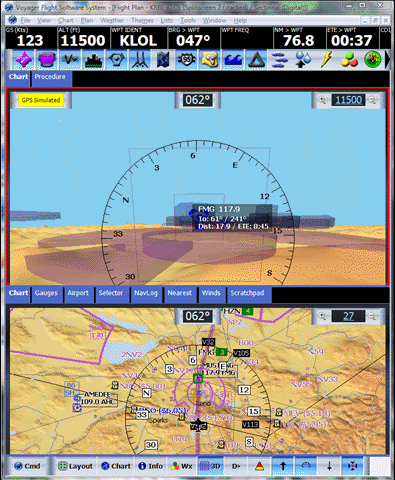Viewport: 395px width, 480px height.
Task: Click the Cmd button
Action: pos(27,466)
